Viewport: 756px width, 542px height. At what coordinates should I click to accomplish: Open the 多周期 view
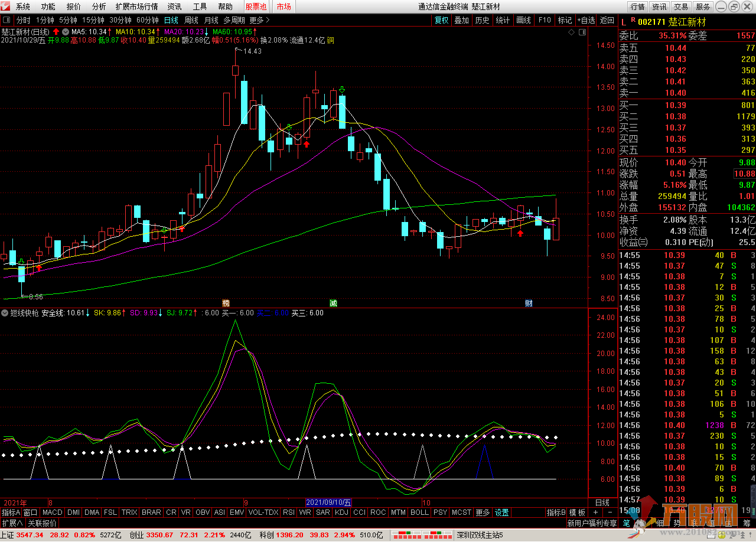(x=234, y=20)
